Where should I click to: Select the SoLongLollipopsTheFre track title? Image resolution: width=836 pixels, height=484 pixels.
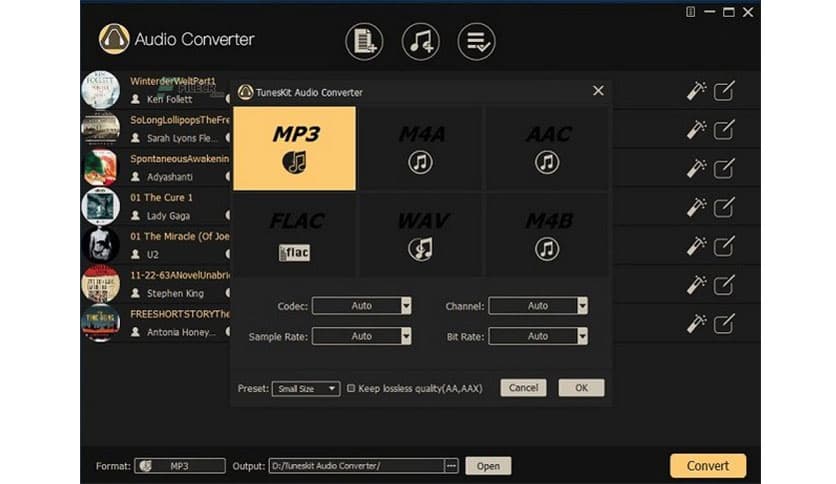180,120
